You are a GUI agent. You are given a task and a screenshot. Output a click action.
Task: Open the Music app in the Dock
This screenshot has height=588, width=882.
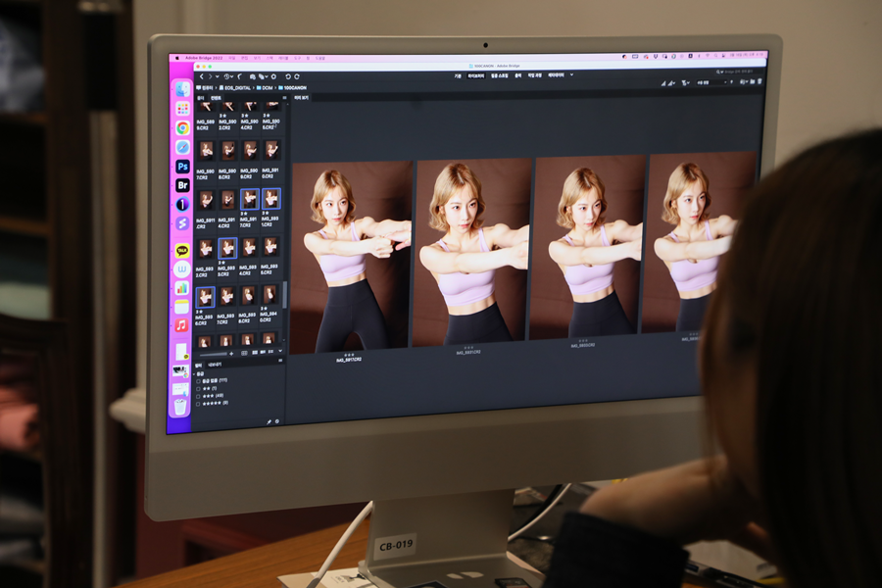point(181,325)
